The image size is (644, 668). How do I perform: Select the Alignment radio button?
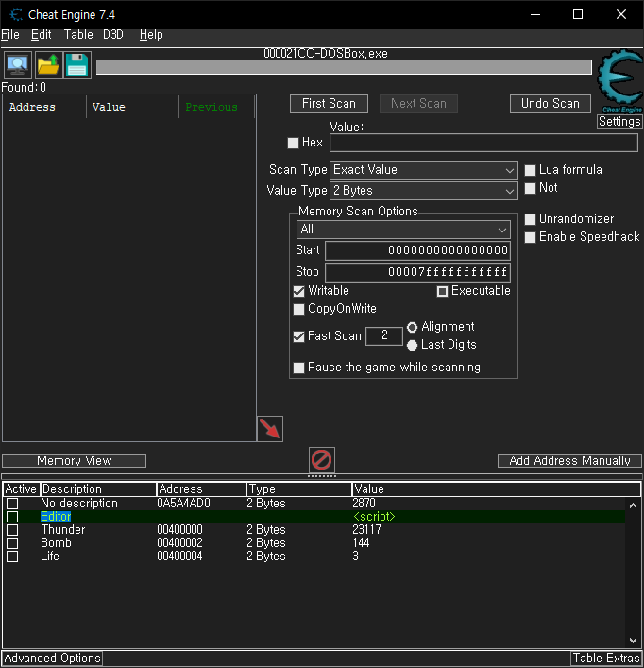pos(412,327)
